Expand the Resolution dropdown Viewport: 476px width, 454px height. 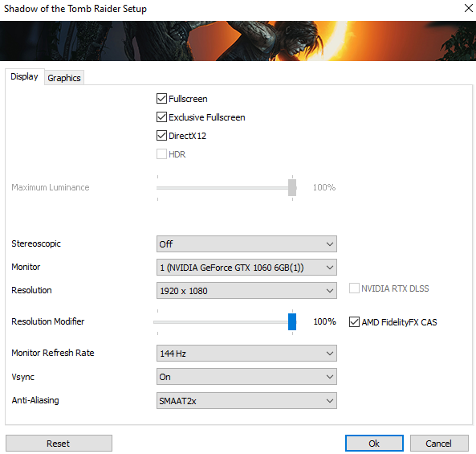coord(246,291)
